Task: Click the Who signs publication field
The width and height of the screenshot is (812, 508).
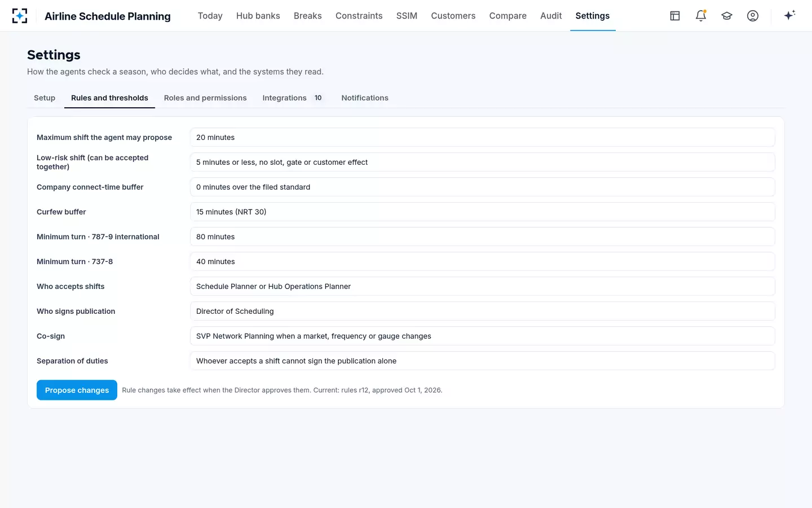Action: 483,311
